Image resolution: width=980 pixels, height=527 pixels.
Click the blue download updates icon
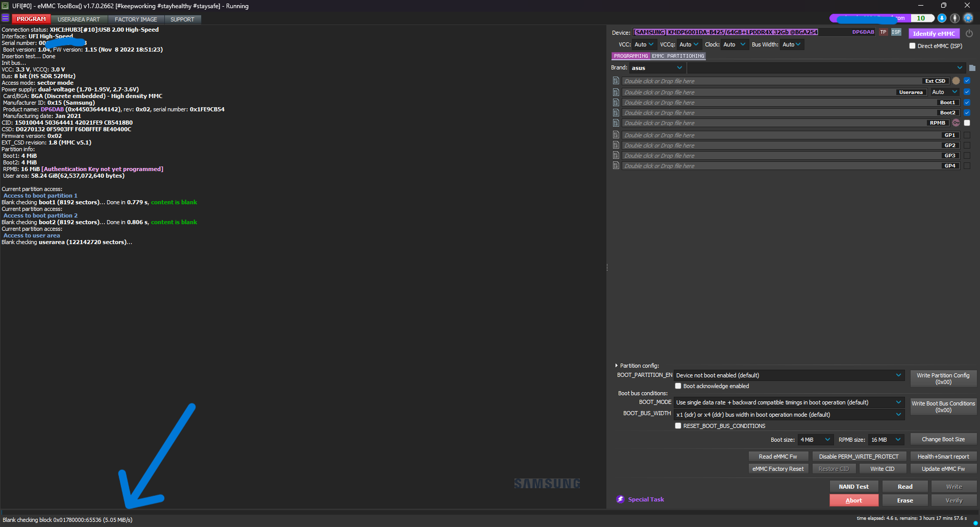coord(942,18)
